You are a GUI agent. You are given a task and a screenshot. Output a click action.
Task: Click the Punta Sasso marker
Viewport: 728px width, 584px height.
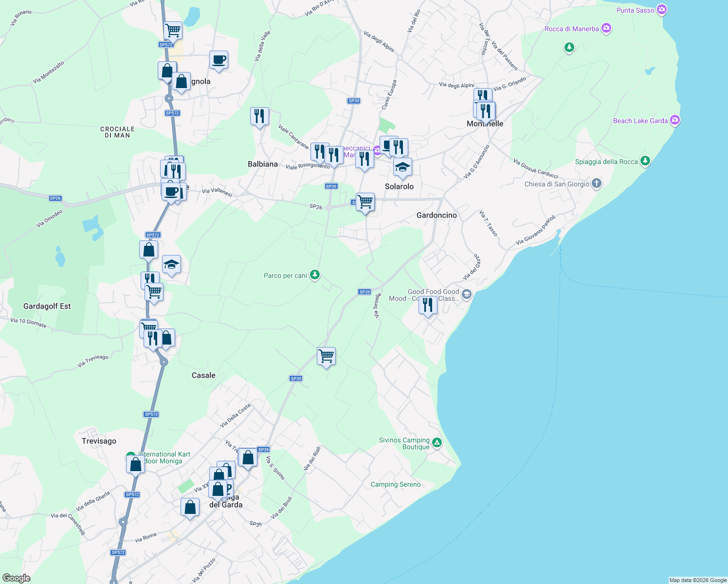pos(661,10)
